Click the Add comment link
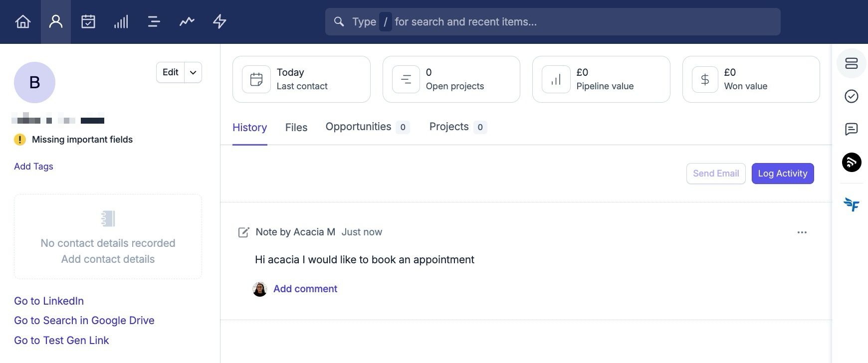This screenshot has height=363, width=868. click(305, 289)
